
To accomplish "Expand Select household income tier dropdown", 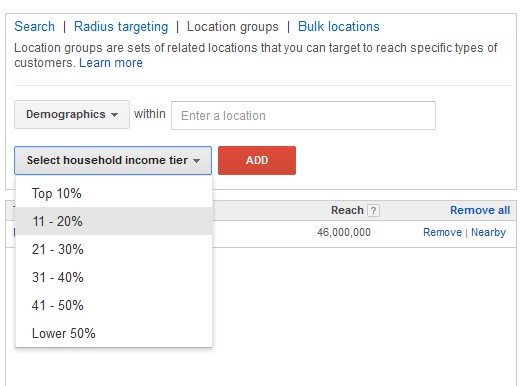I will (113, 160).
